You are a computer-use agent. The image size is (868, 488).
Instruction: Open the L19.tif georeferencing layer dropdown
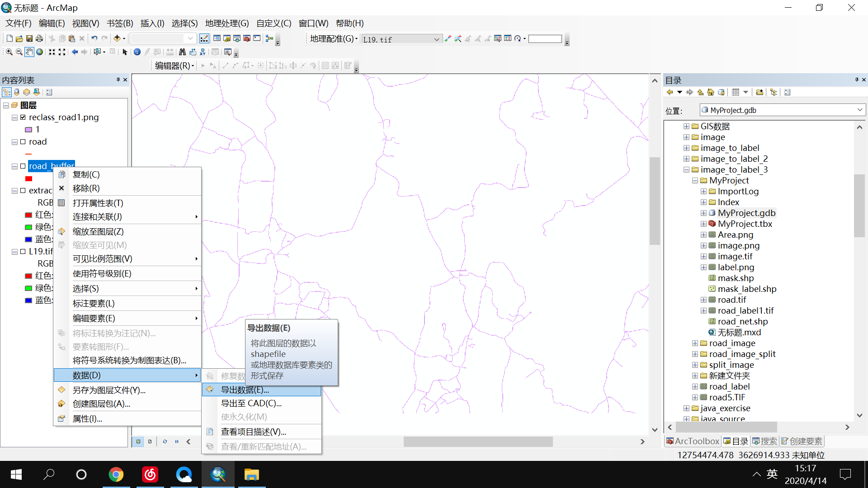tap(436, 39)
